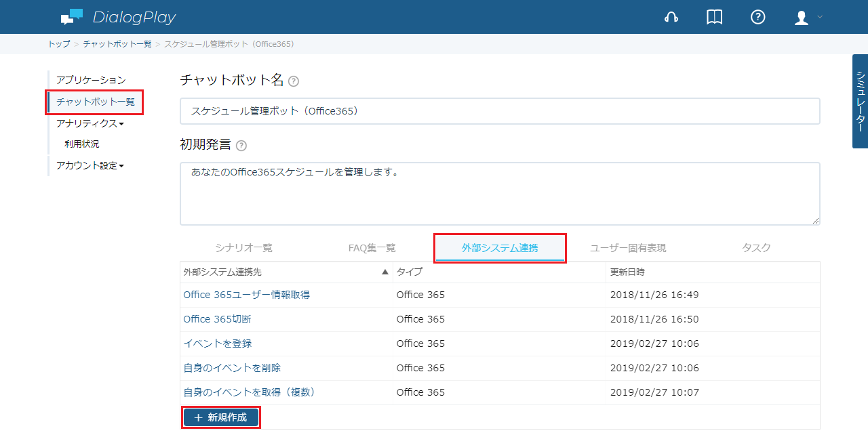
Task: Select チャットボット一覧 in sidebar
Action: point(96,102)
